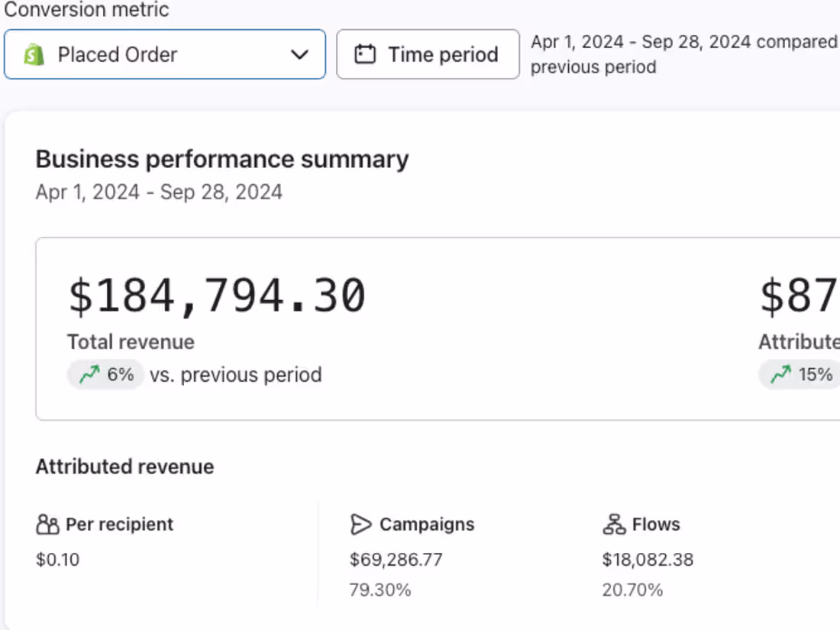Viewport: 840px width, 630px height.
Task: Click the Flows label
Action: 655,525
